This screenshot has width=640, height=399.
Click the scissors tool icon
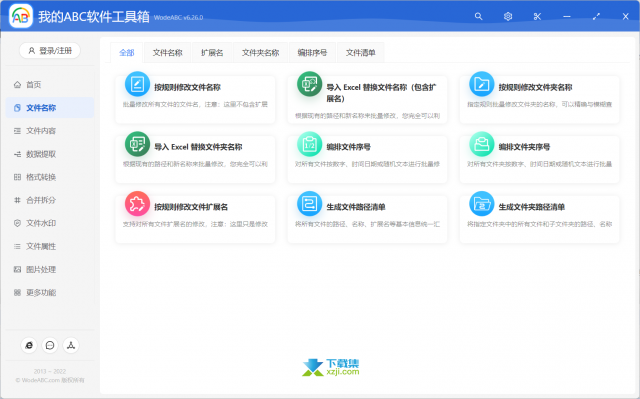click(537, 16)
